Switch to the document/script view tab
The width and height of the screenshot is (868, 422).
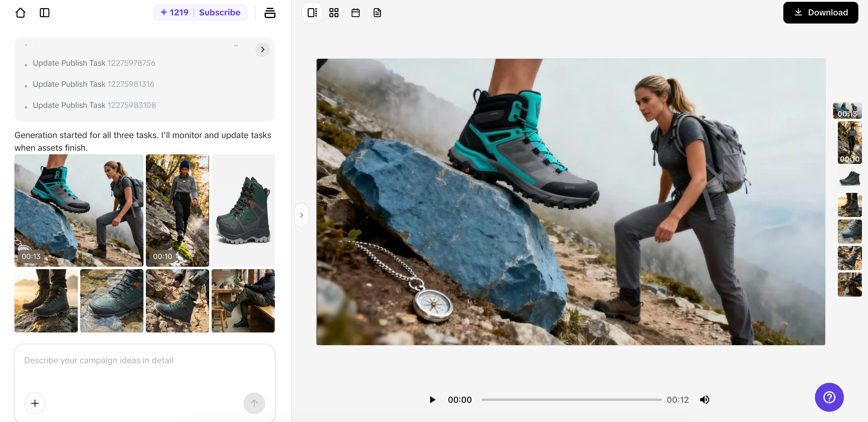pos(377,12)
